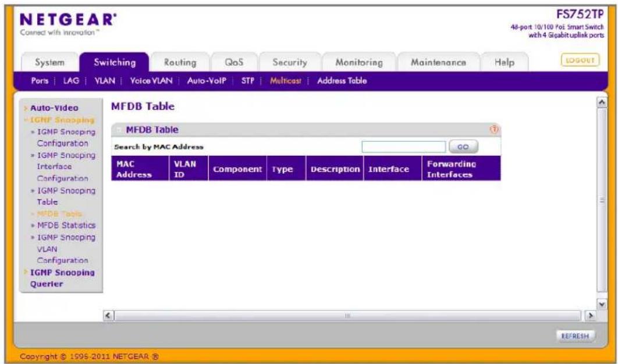Go to the Monitoring tab
Viewport: 618px width, 364px height.
(x=358, y=63)
